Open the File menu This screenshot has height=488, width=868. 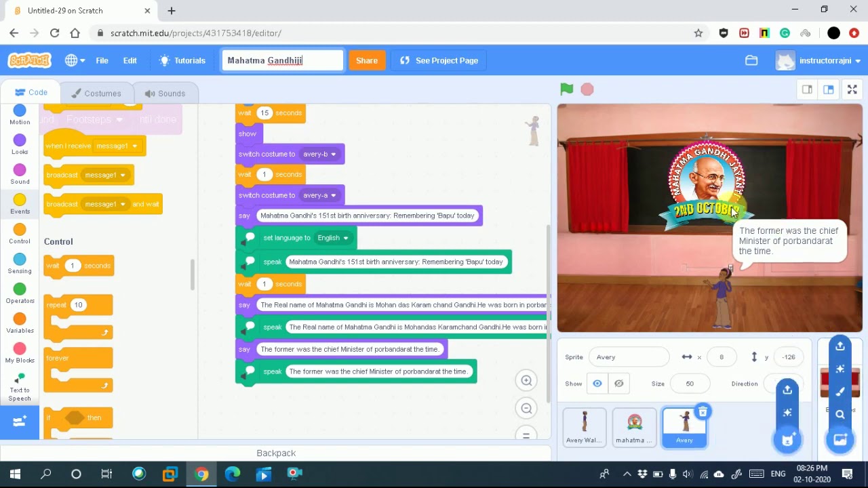point(102,60)
